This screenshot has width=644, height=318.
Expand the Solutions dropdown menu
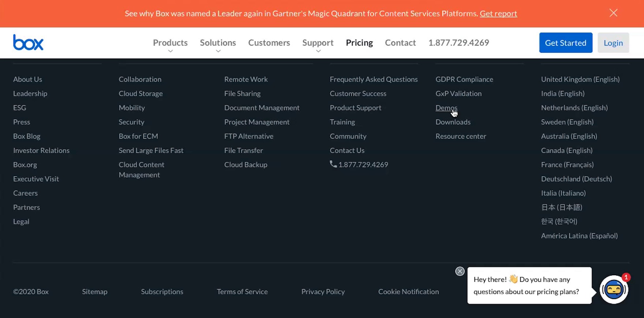point(218,43)
